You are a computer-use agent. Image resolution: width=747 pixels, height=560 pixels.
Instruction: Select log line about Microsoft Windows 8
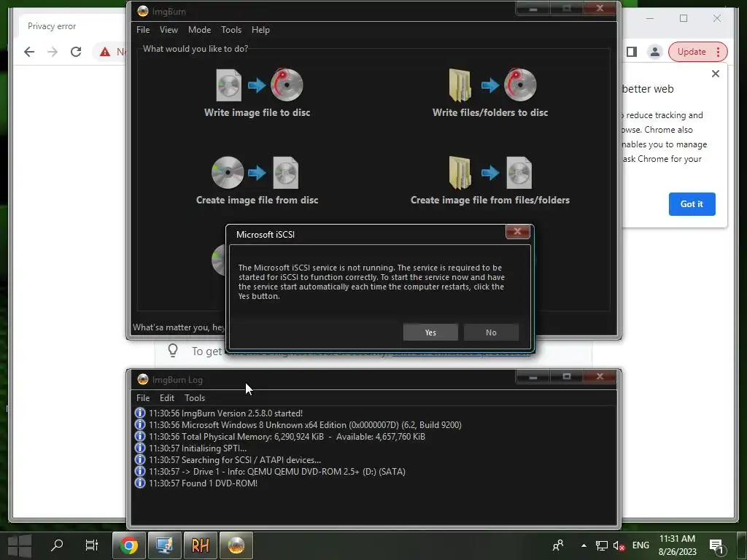pyautogui.click(x=305, y=425)
